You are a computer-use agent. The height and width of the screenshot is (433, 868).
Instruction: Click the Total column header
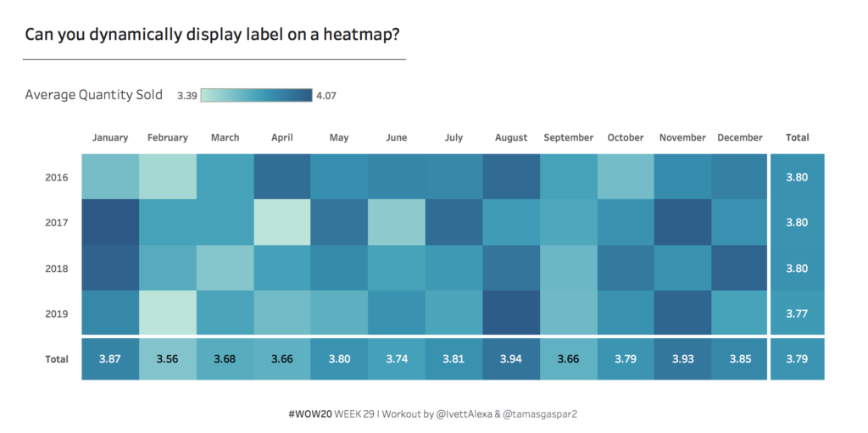797,137
